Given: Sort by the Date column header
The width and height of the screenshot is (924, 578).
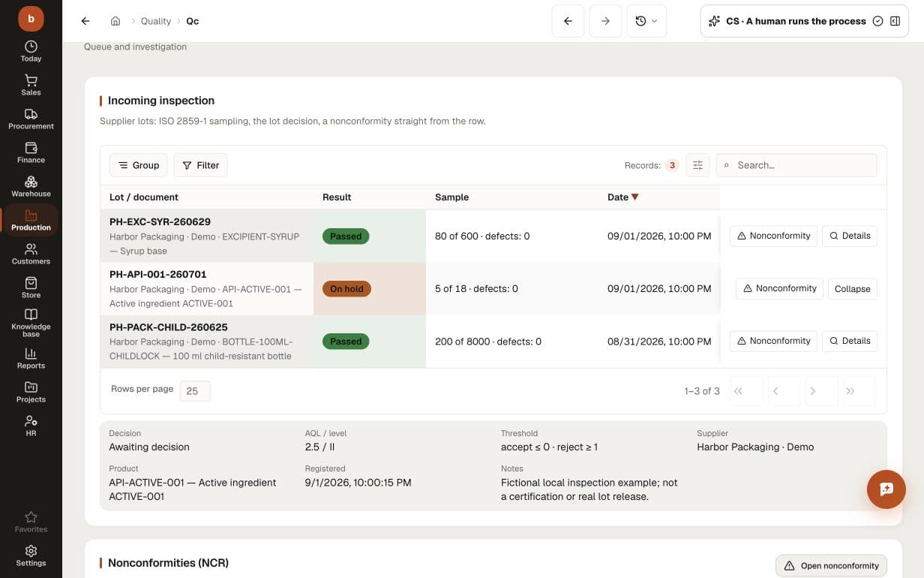Looking at the screenshot, I should tap(622, 197).
